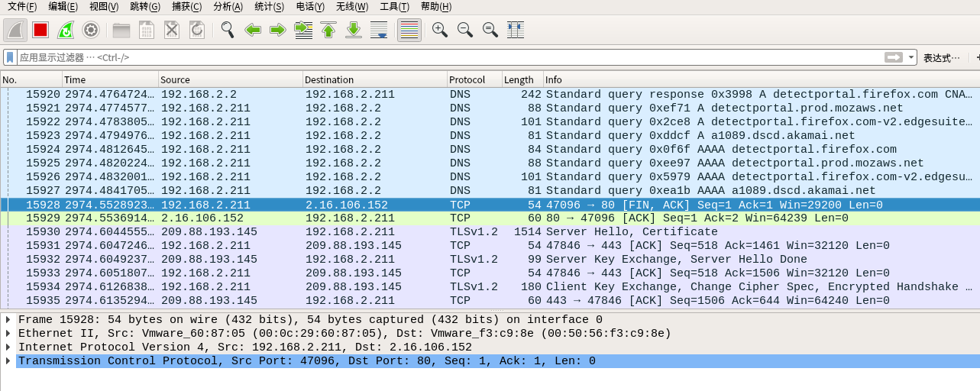Screen dimensions: 980x391
Task: Open the 跳转 menu
Action: pyautogui.click(x=145, y=7)
